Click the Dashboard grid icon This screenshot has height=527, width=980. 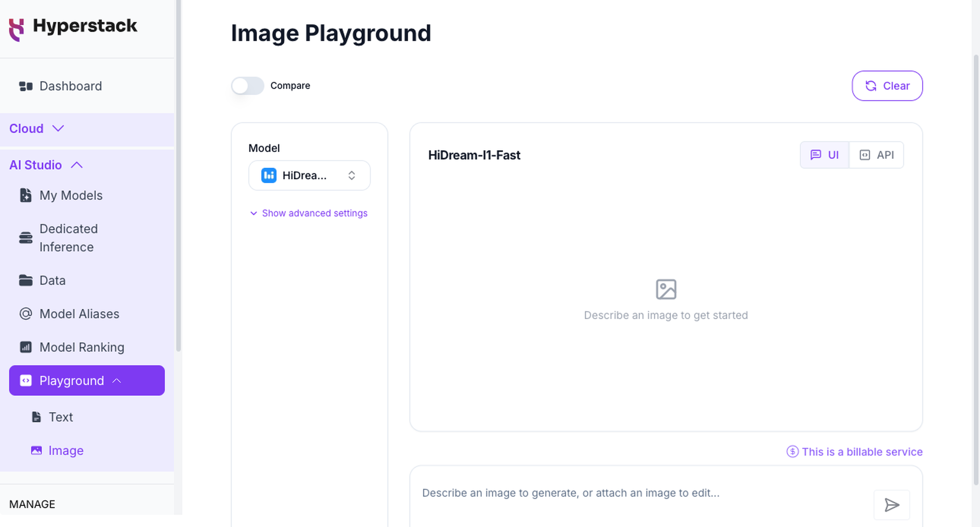coord(26,87)
